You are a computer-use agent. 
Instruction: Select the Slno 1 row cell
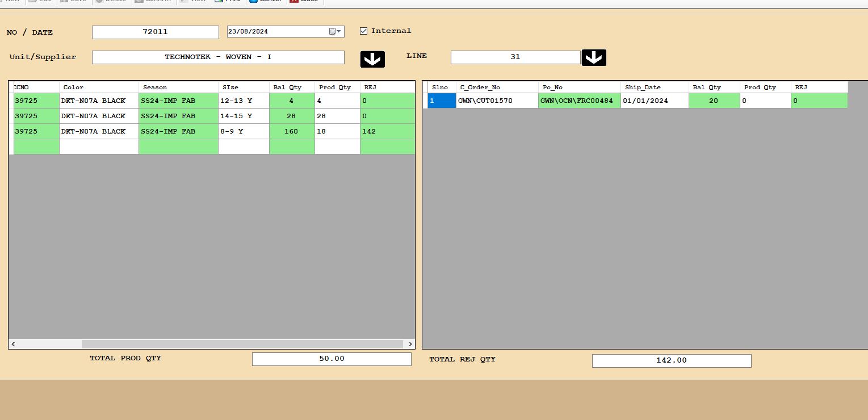441,101
